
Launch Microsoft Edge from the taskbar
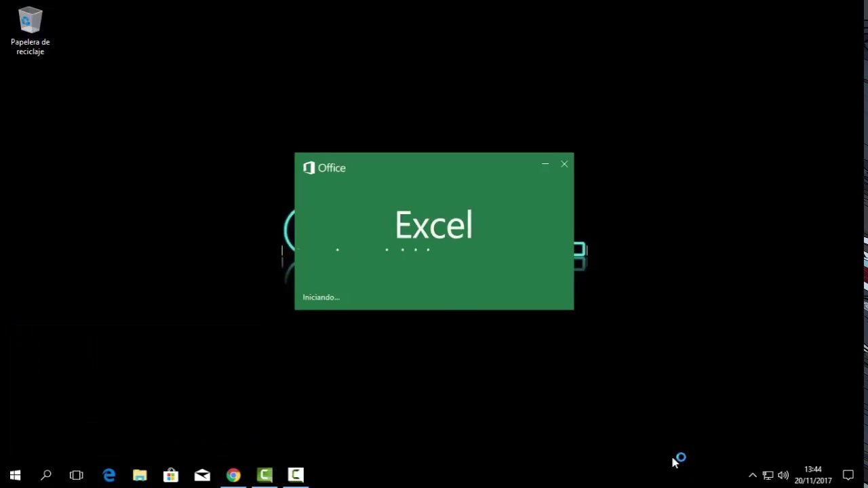[108, 475]
